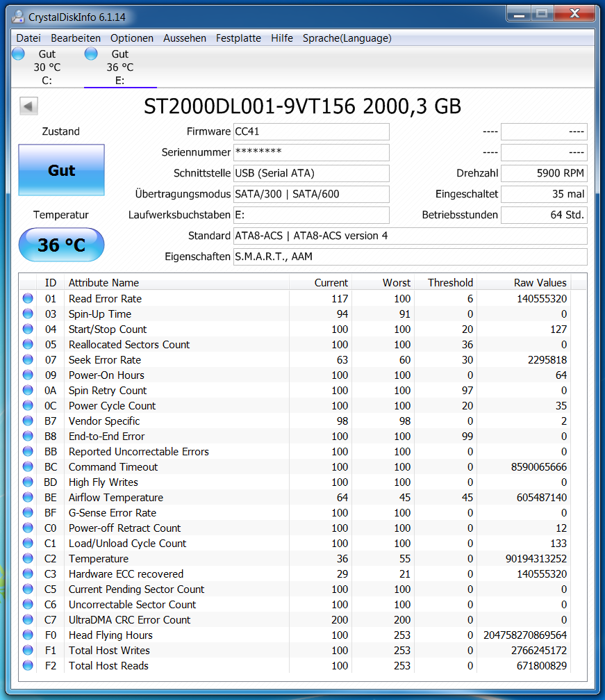
Task: Click status orb for Power-off Retract Count
Action: [x=28, y=528]
